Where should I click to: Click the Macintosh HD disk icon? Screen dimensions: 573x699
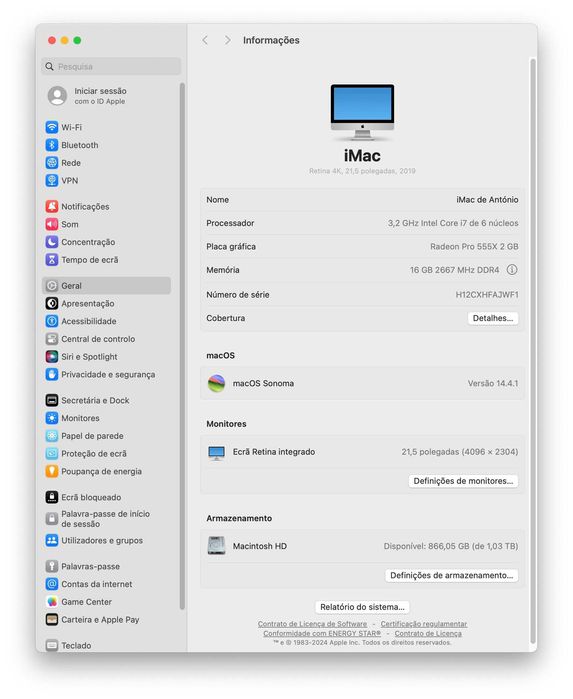click(216, 546)
